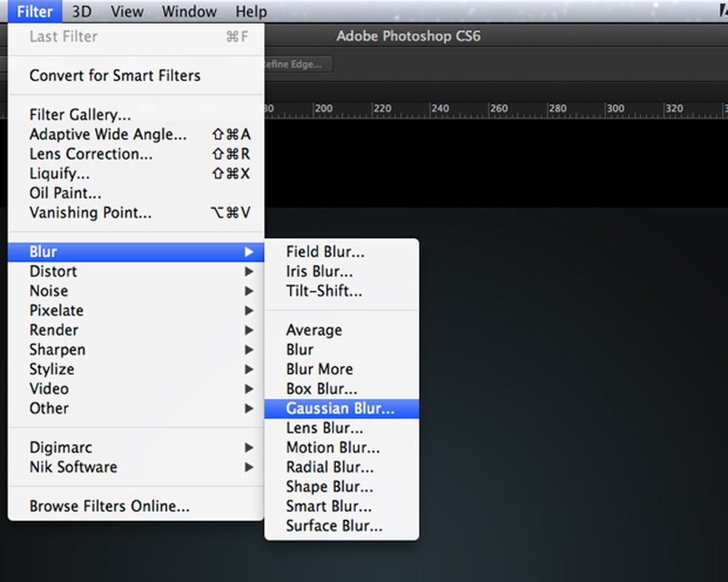Open the Distort submenu

click(x=53, y=271)
